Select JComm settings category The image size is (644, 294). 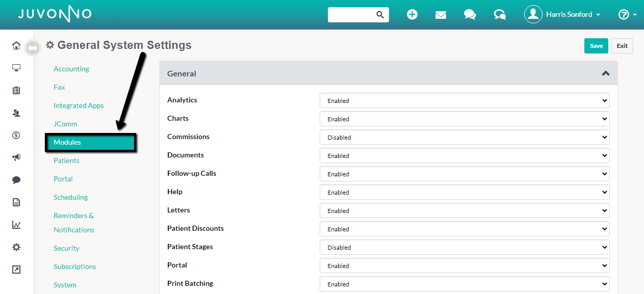tap(65, 124)
